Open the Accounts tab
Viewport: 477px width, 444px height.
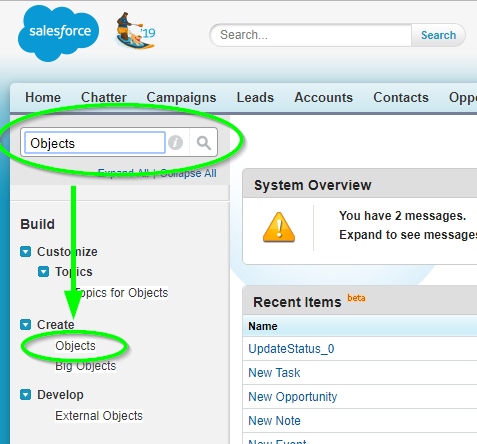pyautogui.click(x=323, y=98)
